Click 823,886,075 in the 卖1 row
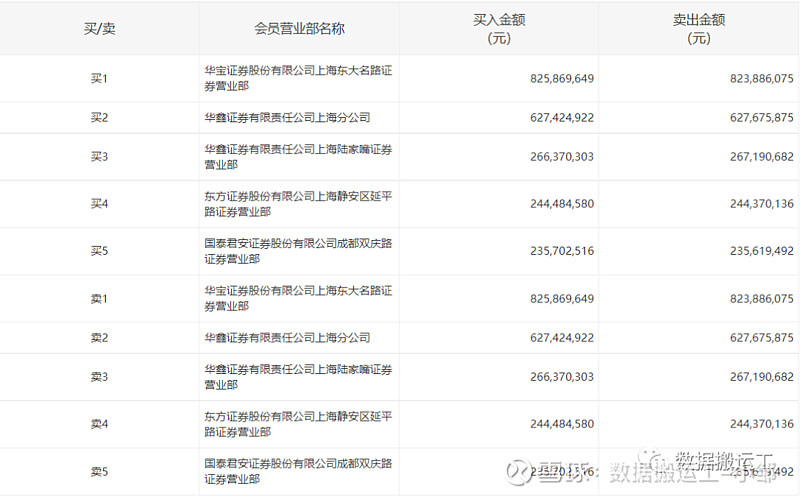The height and width of the screenshot is (497, 800). [x=762, y=299]
